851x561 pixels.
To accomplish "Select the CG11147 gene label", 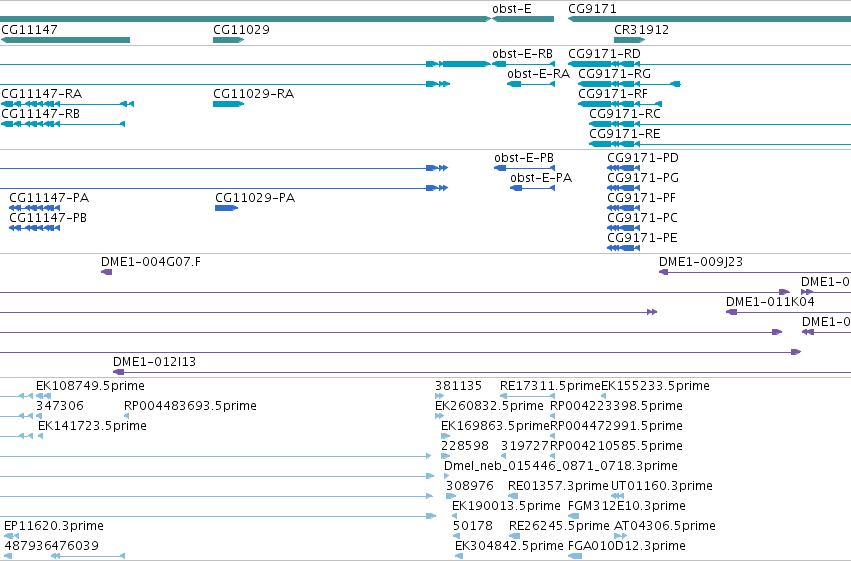I will [x=29, y=30].
